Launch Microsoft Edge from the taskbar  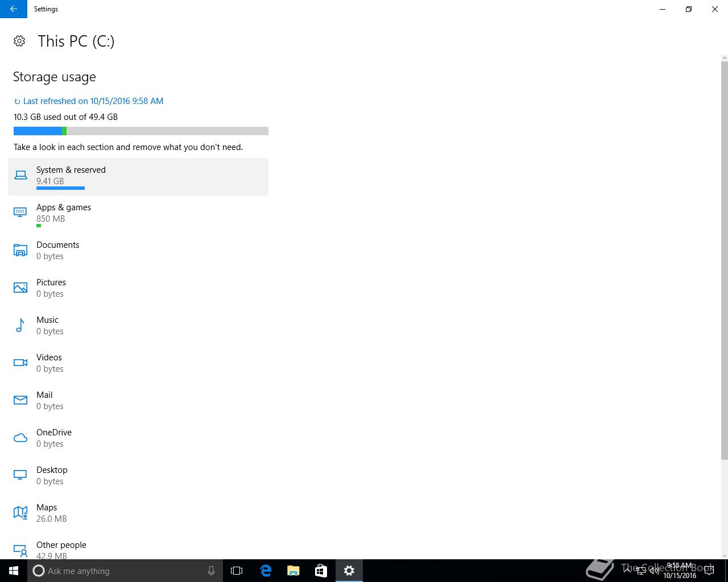[266, 571]
